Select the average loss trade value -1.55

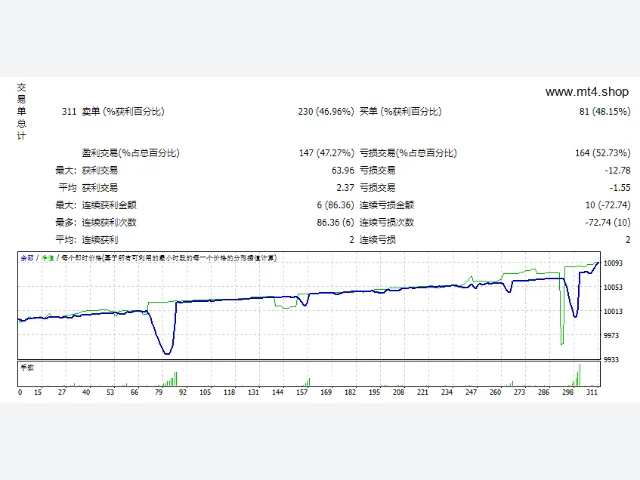(x=620, y=188)
